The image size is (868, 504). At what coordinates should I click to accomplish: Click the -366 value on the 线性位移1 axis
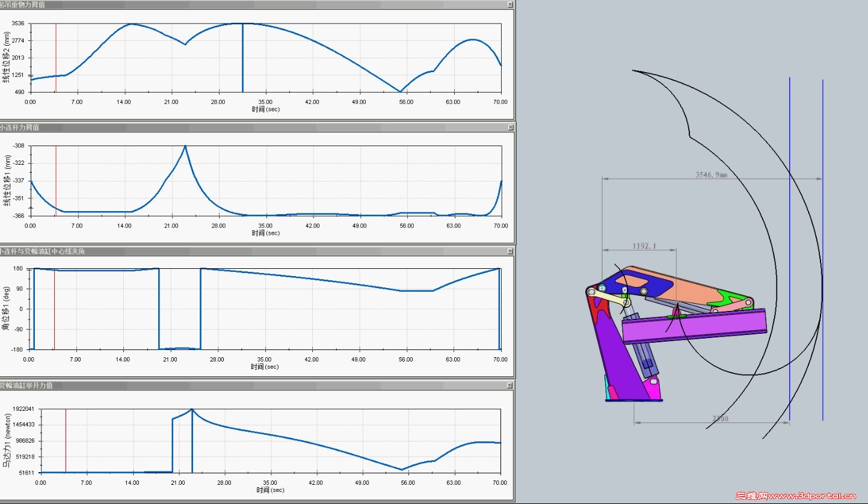pos(19,215)
